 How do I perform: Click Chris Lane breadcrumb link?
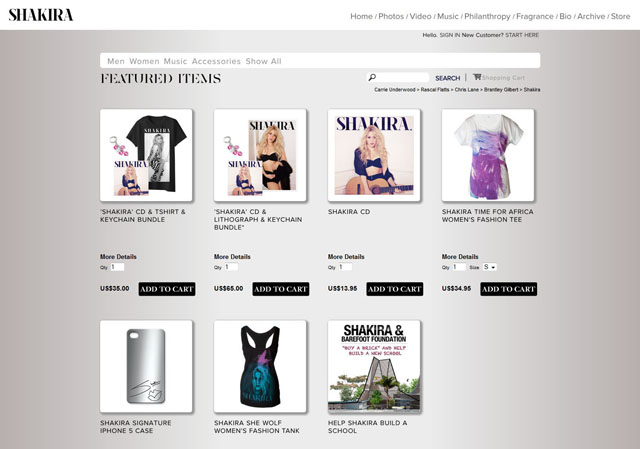(467, 89)
